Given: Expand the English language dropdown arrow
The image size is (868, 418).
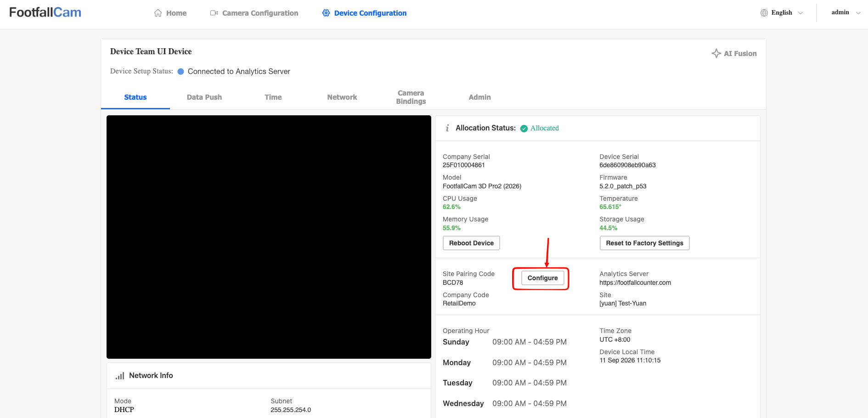Looking at the screenshot, I should [800, 13].
